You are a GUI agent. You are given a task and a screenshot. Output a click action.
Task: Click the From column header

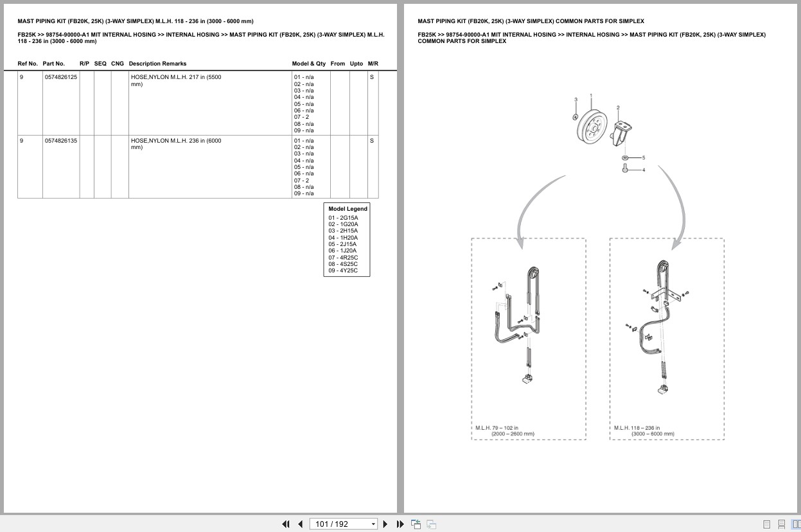click(x=338, y=64)
